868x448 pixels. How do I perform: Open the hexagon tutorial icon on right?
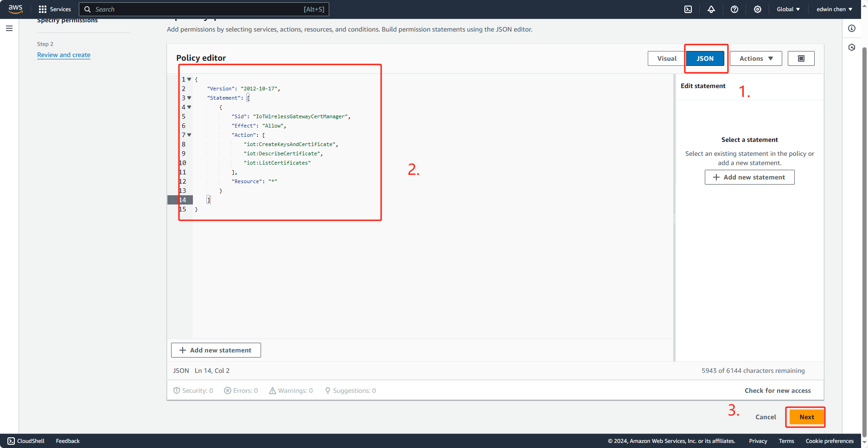click(x=852, y=47)
